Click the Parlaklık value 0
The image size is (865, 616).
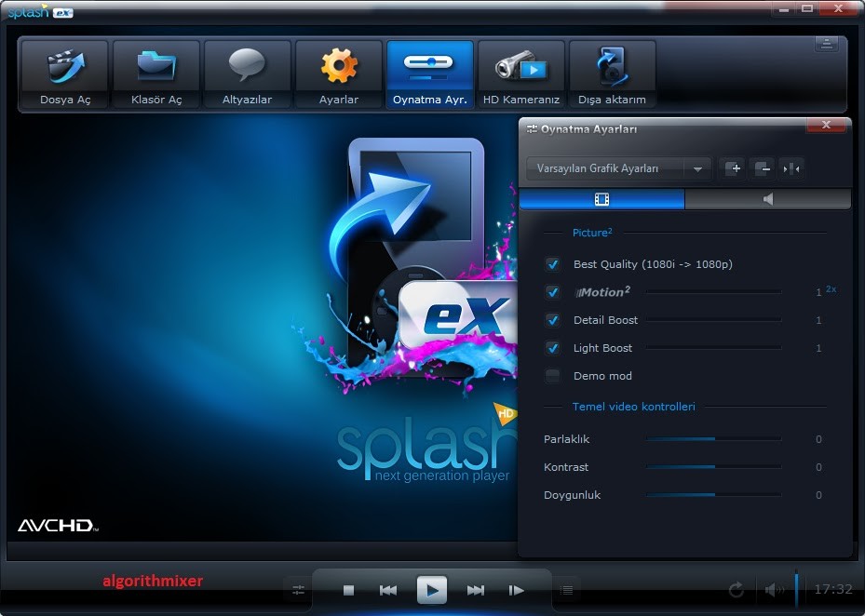818,439
